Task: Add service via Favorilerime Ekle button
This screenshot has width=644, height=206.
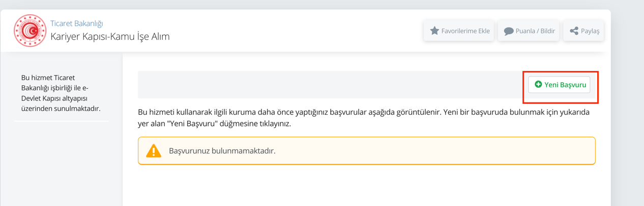Action: [459, 31]
